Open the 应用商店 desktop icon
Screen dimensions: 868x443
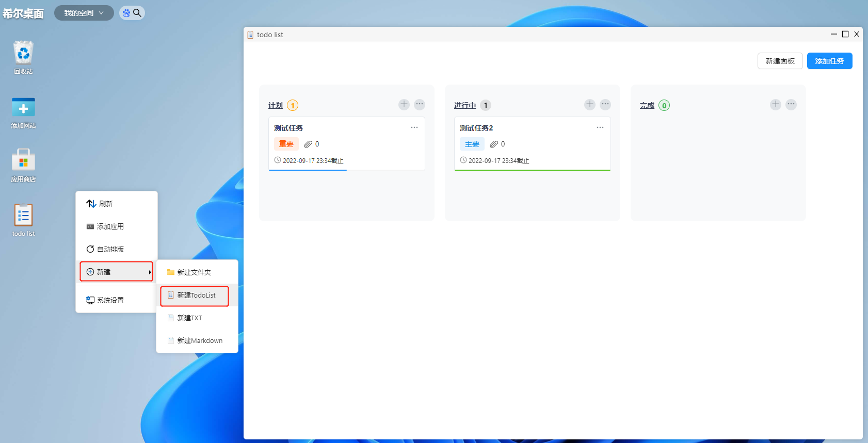click(x=23, y=166)
